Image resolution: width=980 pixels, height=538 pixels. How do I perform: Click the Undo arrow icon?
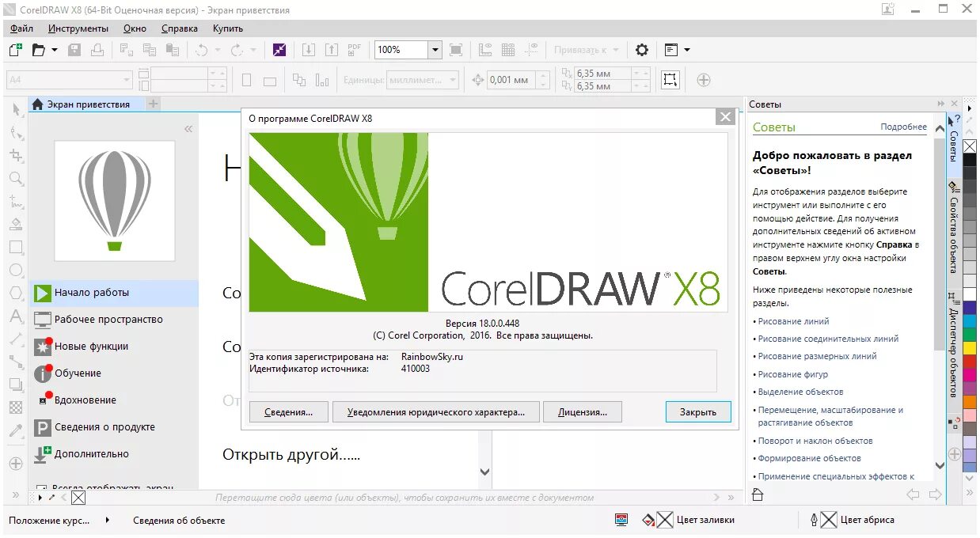(x=201, y=50)
